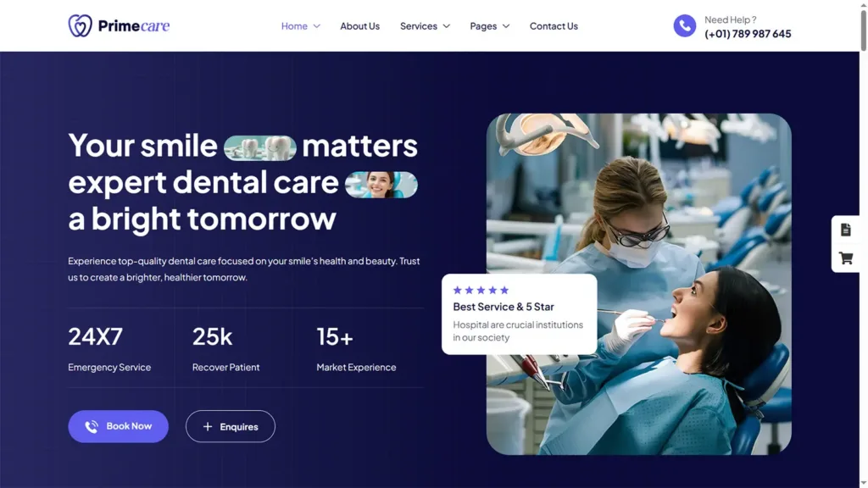Click the Primecare brand name text
This screenshot has height=488, width=868.
click(134, 25)
